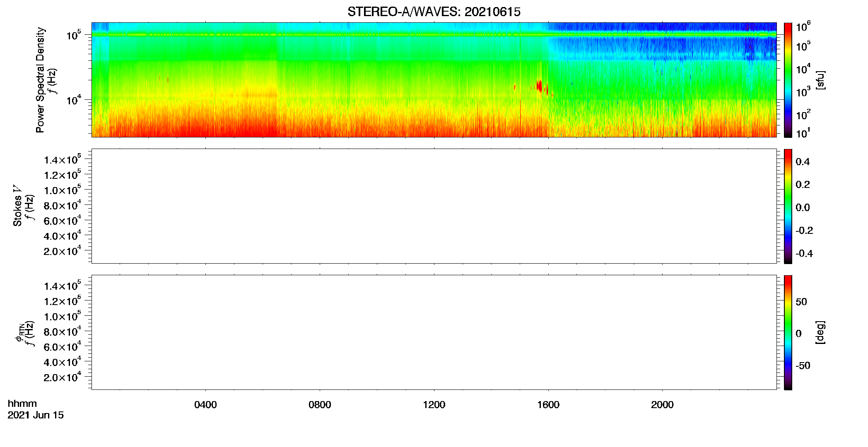Select the [sfu] colorbar unit label

[820, 80]
